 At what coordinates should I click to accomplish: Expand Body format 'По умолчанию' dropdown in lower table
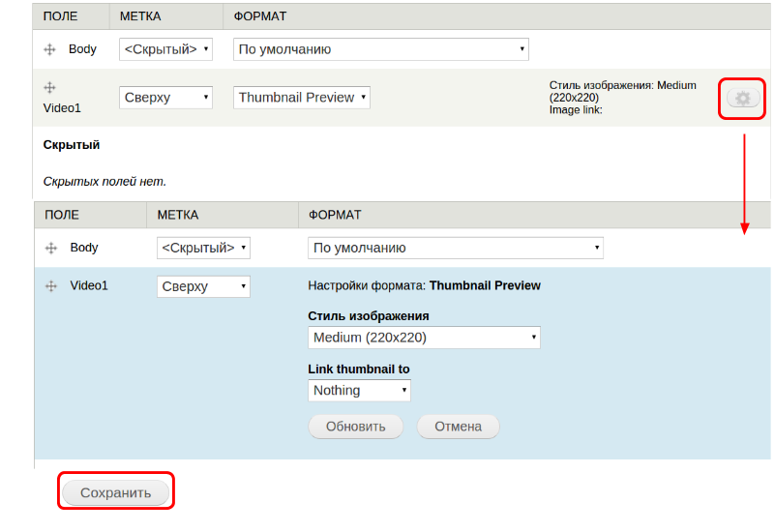pos(456,248)
